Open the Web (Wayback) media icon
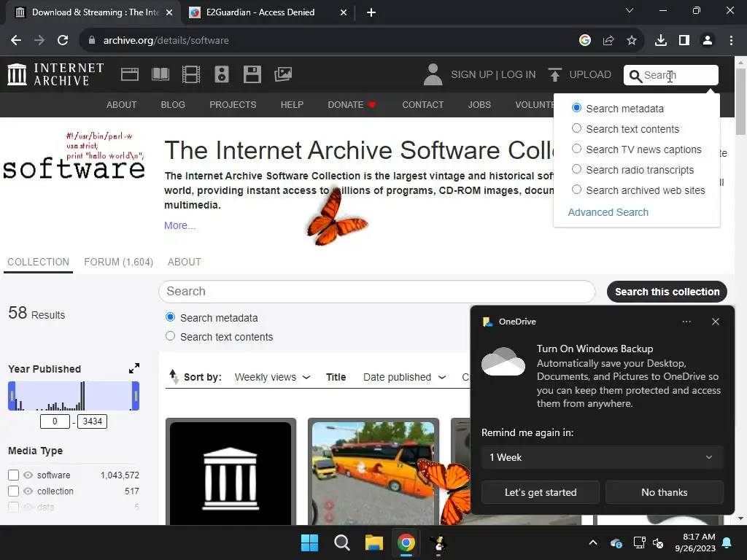Image resolution: width=747 pixels, height=560 pixels. click(130, 74)
